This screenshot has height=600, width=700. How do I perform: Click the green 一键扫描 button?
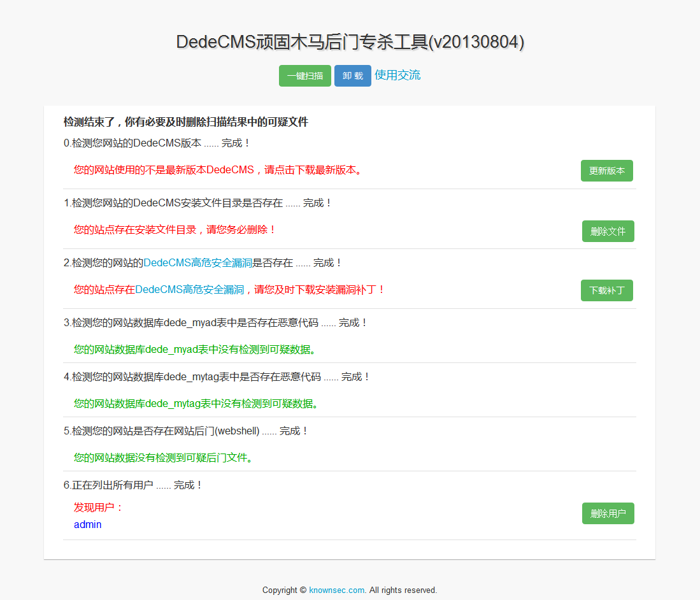click(305, 76)
